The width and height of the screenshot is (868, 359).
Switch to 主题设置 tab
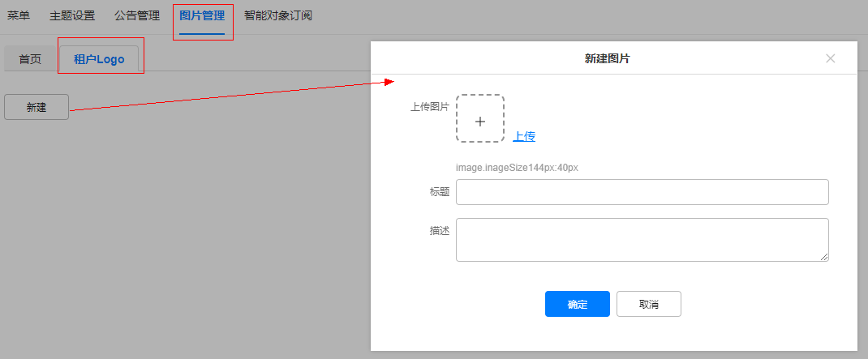pos(72,15)
